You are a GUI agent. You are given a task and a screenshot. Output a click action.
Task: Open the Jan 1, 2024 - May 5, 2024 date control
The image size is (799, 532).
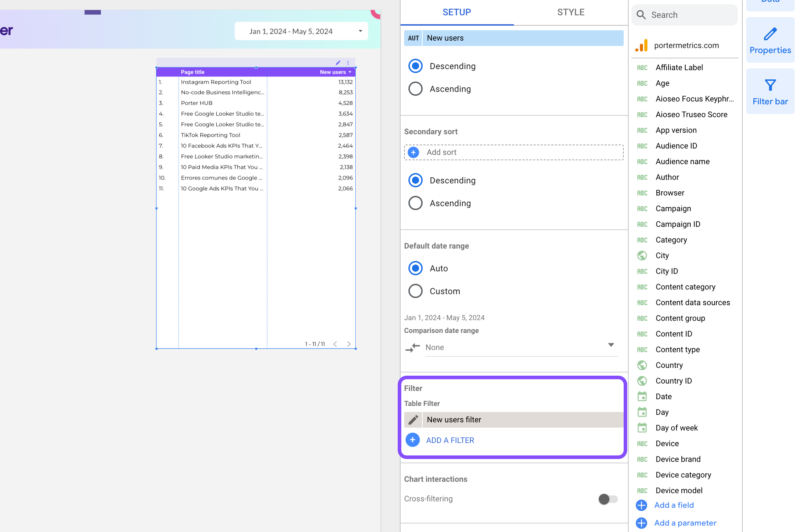pos(301,31)
